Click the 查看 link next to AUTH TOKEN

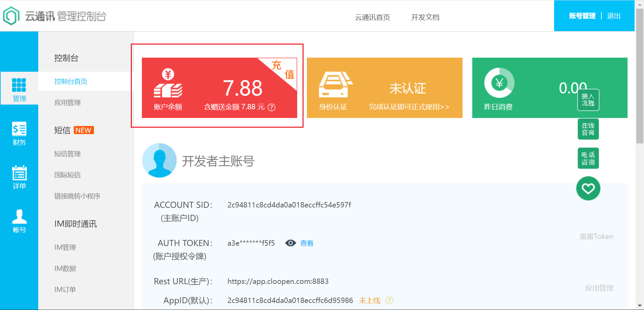[x=307, y=243]
